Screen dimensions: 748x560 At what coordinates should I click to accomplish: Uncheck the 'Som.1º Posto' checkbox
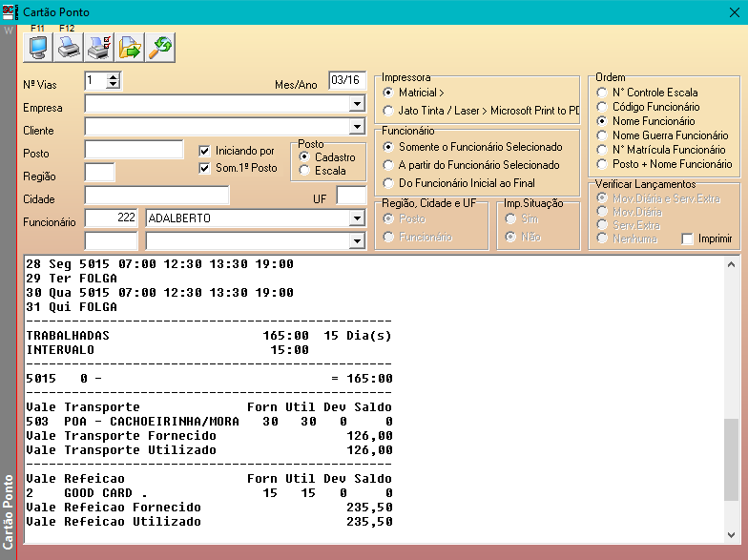[204, 168]
